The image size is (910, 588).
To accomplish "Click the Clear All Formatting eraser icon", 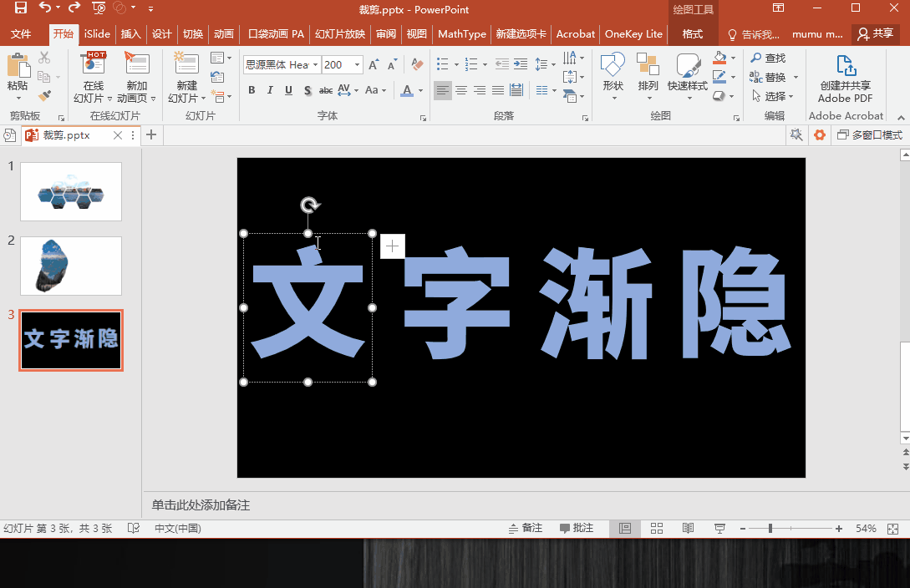I will point(419,64).
